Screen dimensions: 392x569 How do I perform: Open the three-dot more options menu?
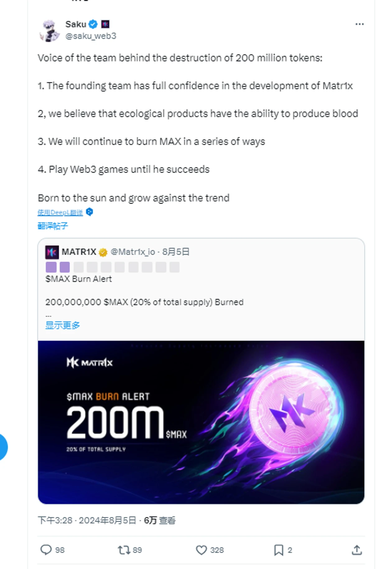pyautogui.click(x=359, y=24)
